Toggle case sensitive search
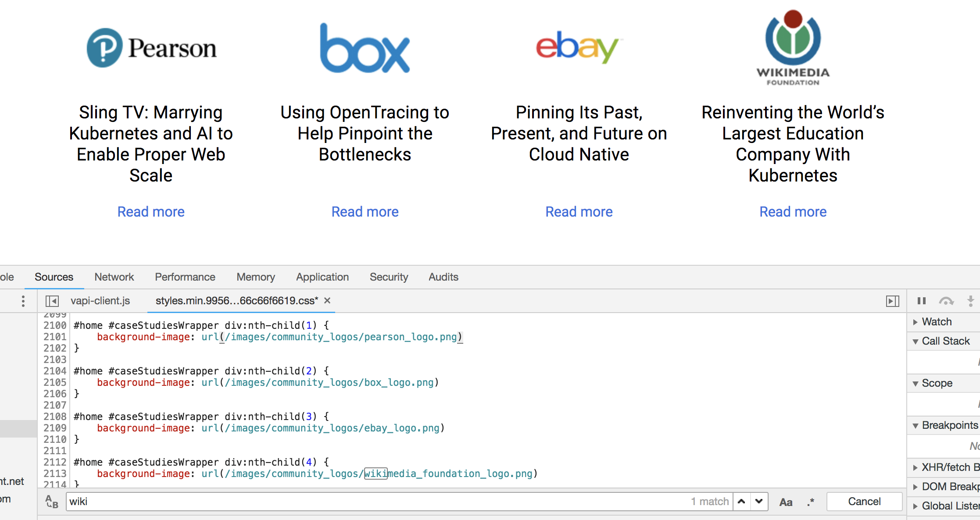Screen dimensions: 980x520 (x=786, y=502)
